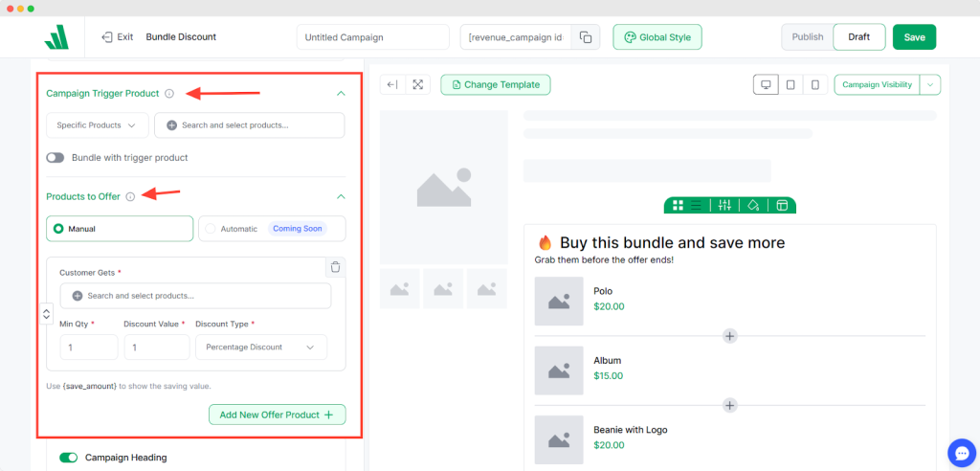This screenshot has width=980, height=471.
Task: Select grid layout in green toolbar
Action: [x=678, y=205]
